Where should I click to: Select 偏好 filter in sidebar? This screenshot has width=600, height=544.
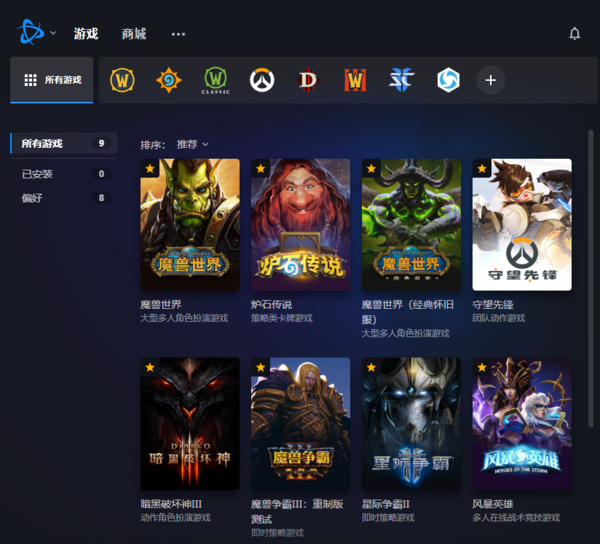pos(64,198)
